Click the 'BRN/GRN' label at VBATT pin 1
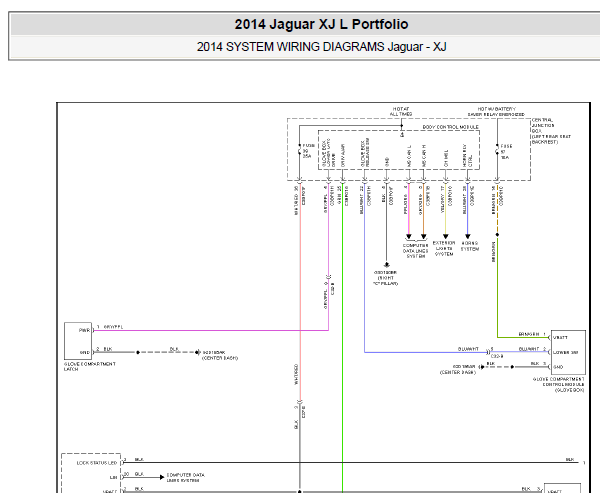Viewport: 600px width, 493px height. 529,334
